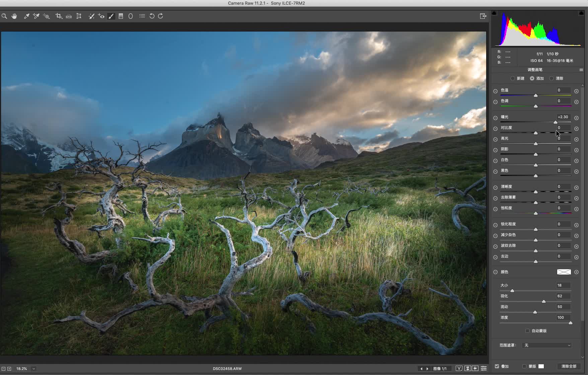Viewport: 588px width, 375px height.
Task: Copy current settings to before
Action: pyautogui.click(x=475, y=368)
